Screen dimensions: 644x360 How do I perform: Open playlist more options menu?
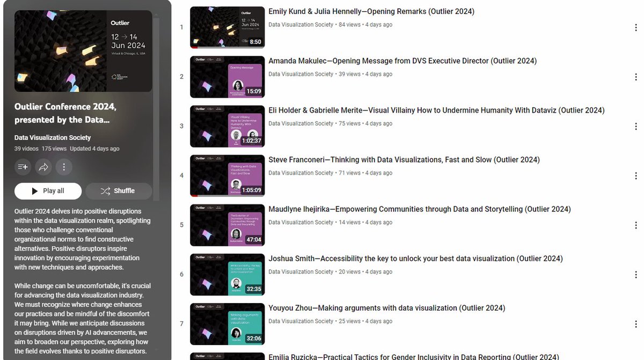[x=64, y=167]
